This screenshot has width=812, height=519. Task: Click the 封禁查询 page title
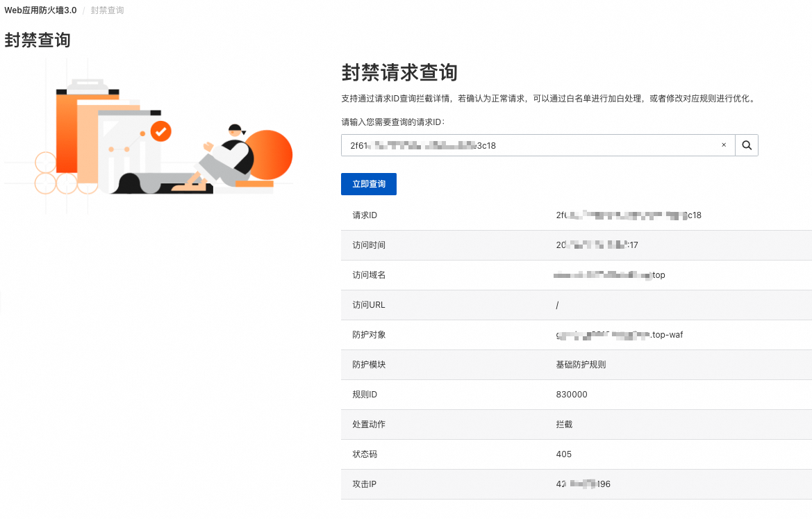click(38, 40)
